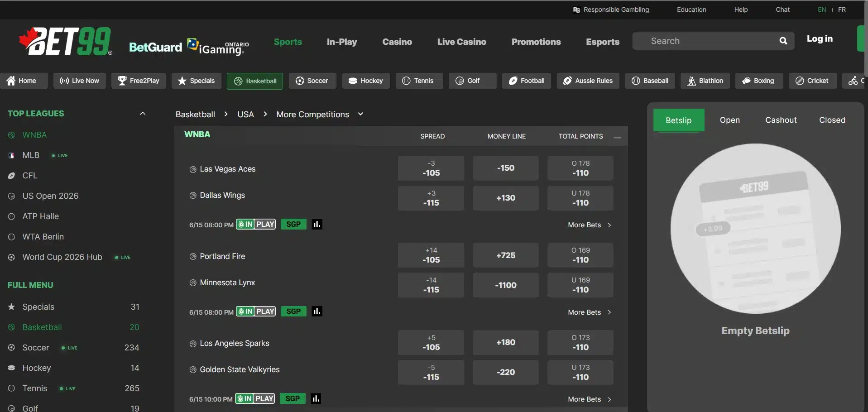This screenshot has height=412, width=868.
Task: Bet Golden State Valkyries money line -220
Action: (506, 372)
